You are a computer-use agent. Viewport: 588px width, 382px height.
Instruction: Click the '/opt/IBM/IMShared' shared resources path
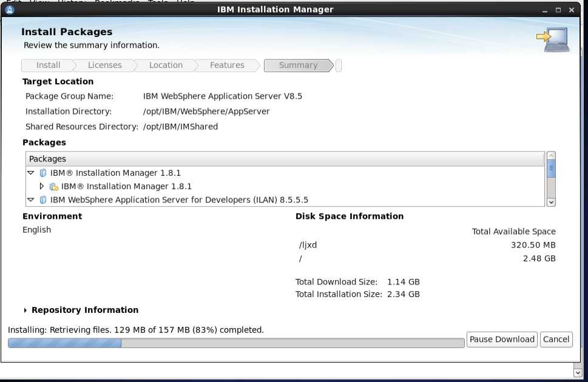point(180,127)
